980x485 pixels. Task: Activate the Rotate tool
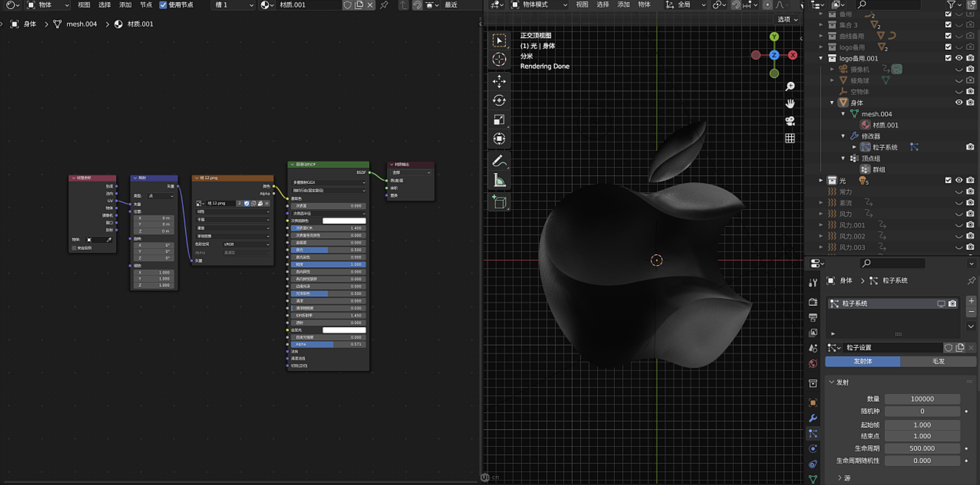click(499, 100)
